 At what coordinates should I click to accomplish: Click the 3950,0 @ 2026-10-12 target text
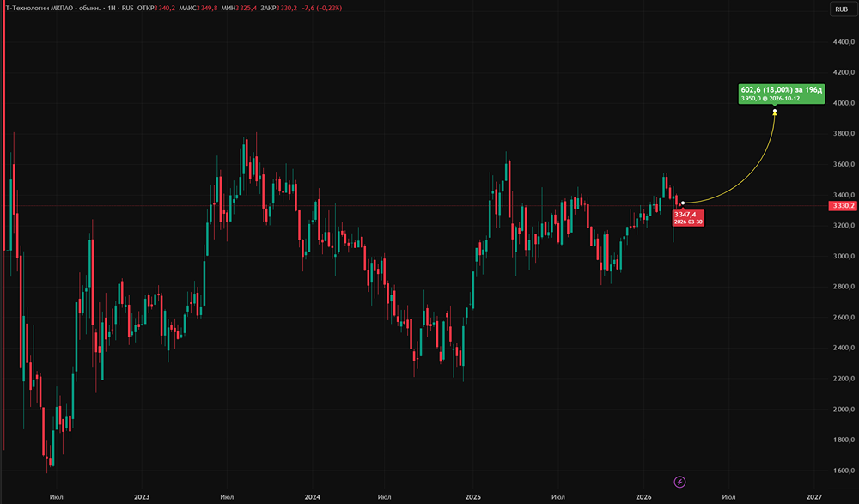771,99
